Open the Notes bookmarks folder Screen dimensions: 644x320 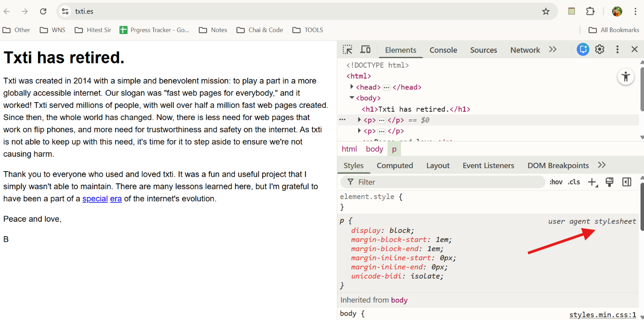213,30
